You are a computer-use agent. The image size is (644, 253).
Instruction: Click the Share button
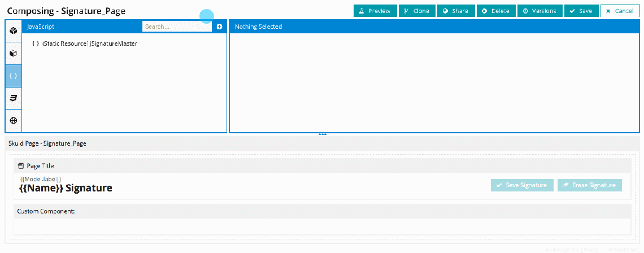pos(456,11)
